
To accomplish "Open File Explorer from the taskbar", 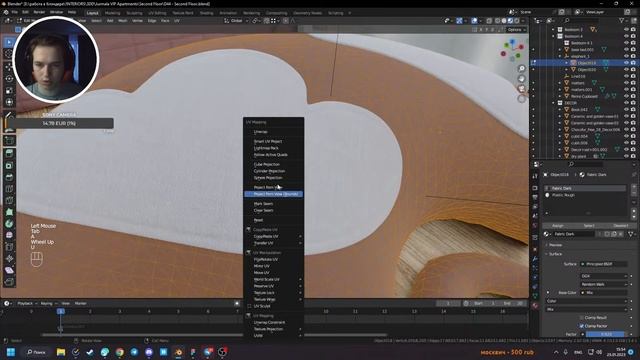I will point(61,352).
